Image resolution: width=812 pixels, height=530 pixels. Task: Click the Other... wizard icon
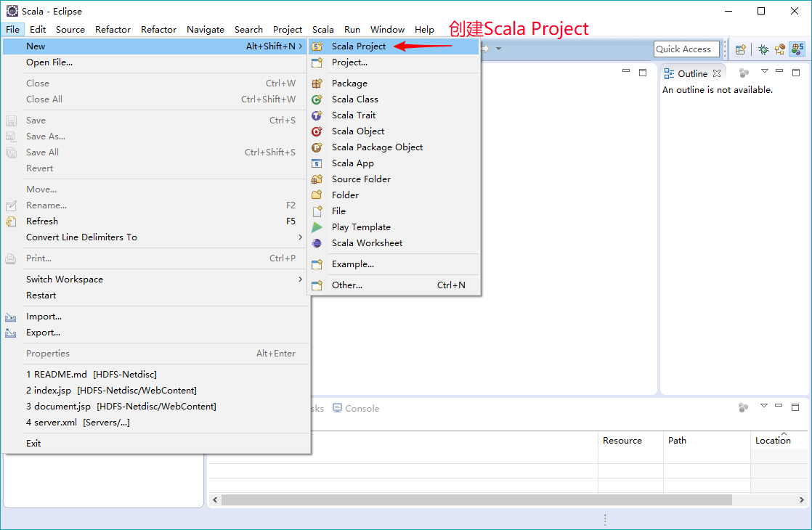point(317,285)
